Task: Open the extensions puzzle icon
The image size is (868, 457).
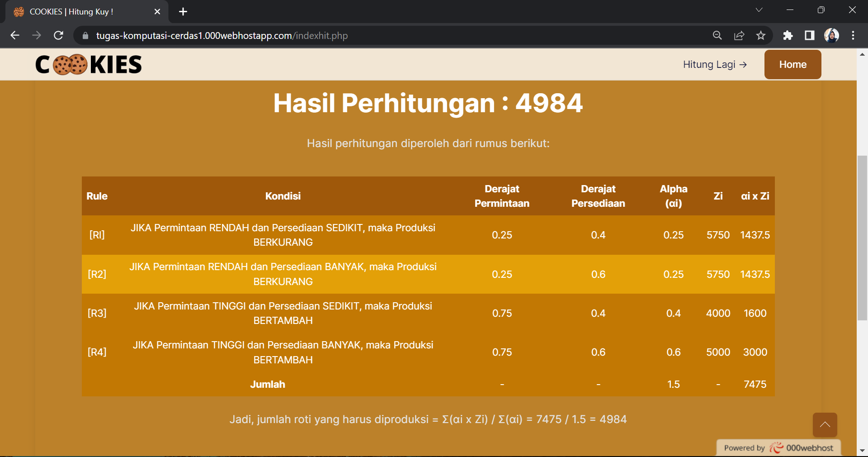Action: tap(788, 35)
